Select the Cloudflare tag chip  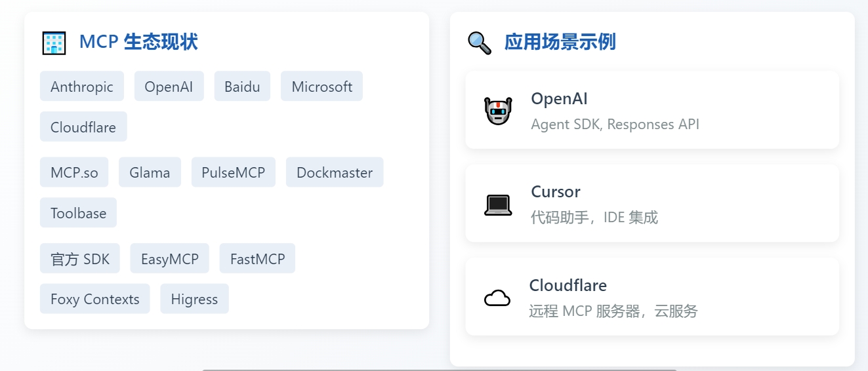[x=83, y=127]
